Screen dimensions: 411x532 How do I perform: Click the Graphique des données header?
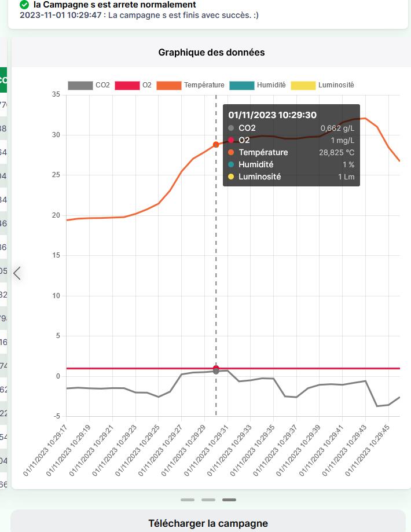click(x=211, y=53)
